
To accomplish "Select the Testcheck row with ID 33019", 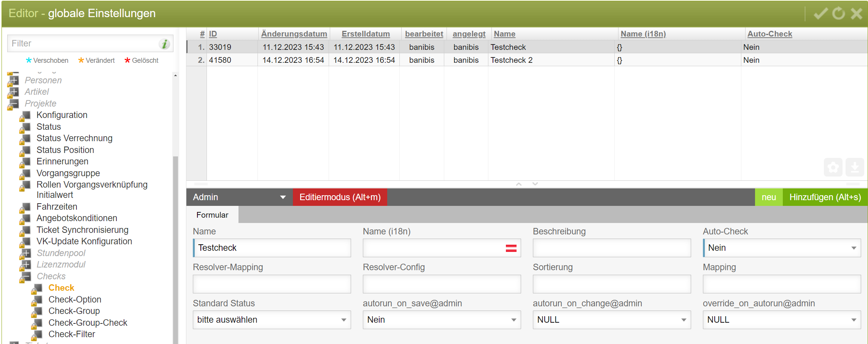I will pos(527,47).
